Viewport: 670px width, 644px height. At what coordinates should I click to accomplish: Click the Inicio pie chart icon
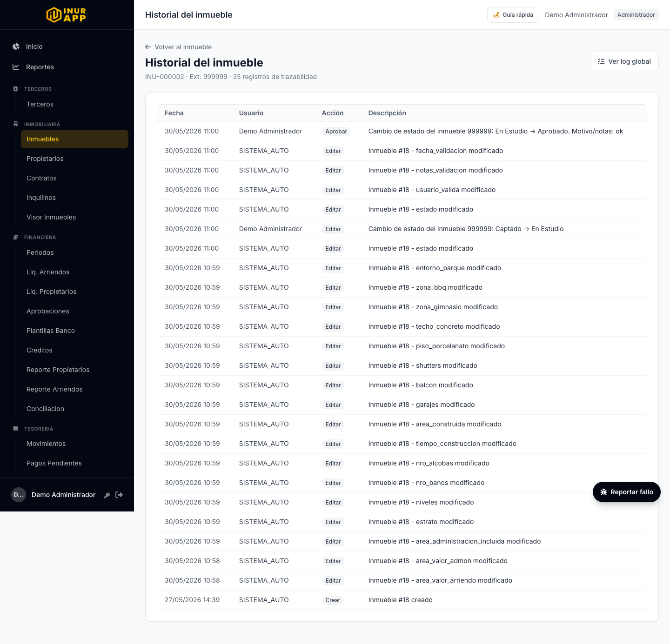click(16, 46)
